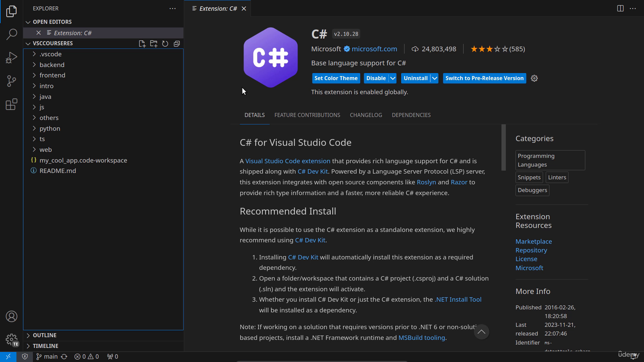Open the Uninstall dropdown arrow

pos(435,78)
